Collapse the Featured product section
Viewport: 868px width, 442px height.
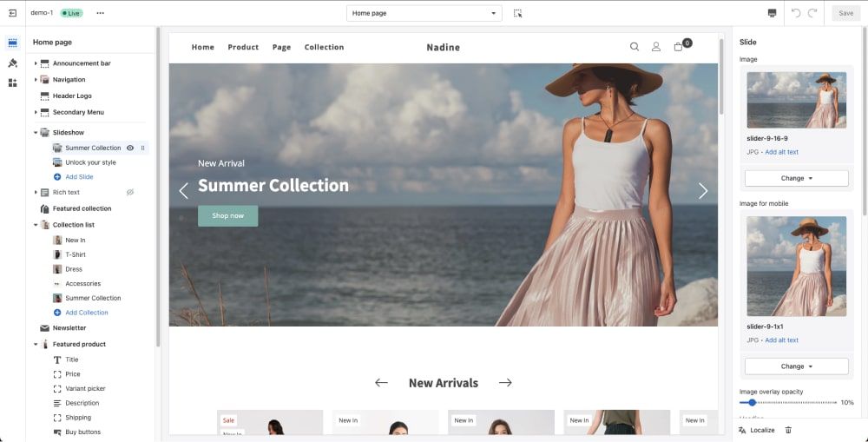(36, 345)
